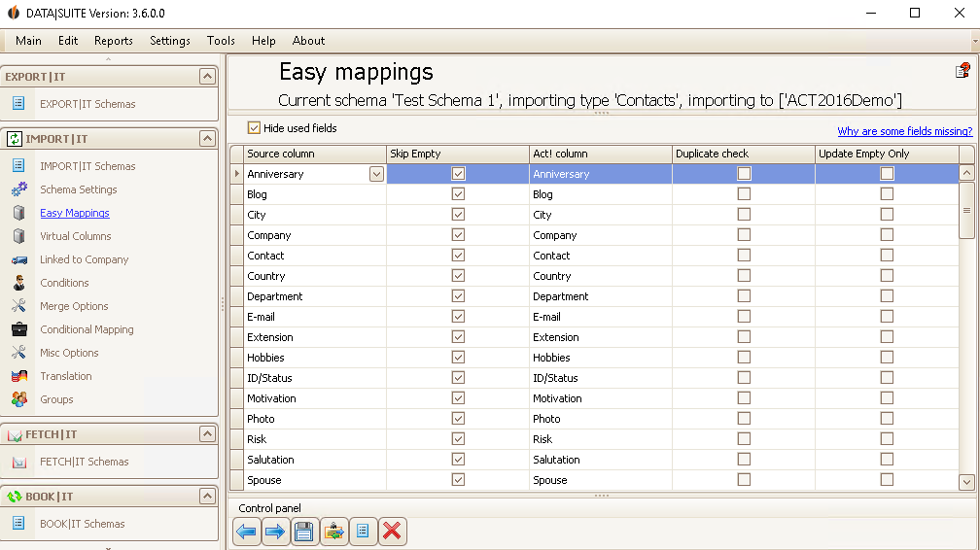Screen dimensions: 980x550
Task: Select the 'Spouse' Act! column cell
Action: coord(601,480)
